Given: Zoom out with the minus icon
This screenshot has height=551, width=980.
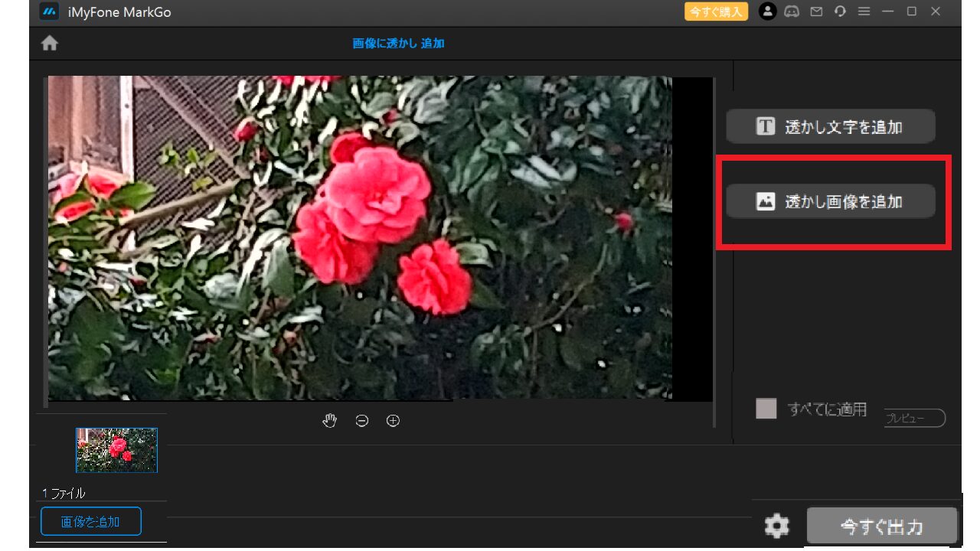Looking at the screenshot, I should pos(362,421).
